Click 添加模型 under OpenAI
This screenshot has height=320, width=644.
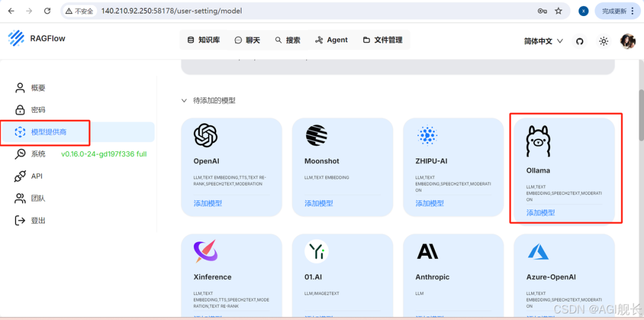click(x=208, y=203)
